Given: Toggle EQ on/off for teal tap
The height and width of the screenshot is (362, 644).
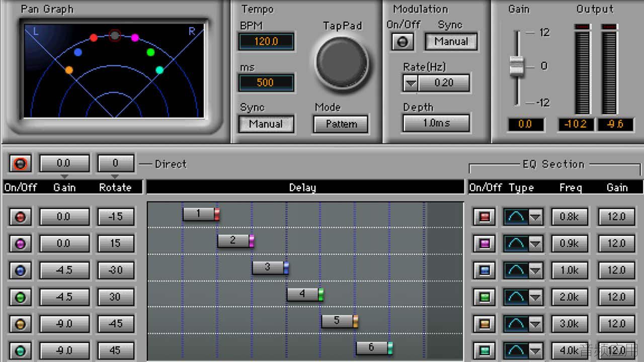Looking at the screenshot, I should [485, 350].
